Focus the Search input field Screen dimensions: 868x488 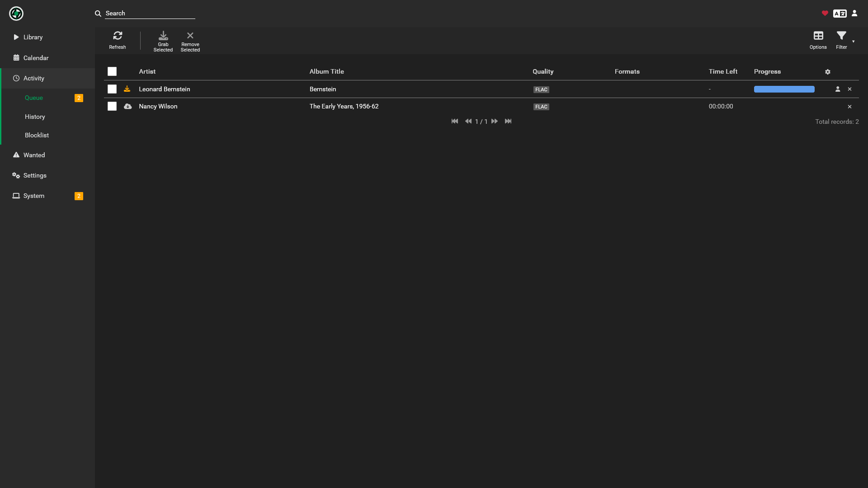click(150, 14)
